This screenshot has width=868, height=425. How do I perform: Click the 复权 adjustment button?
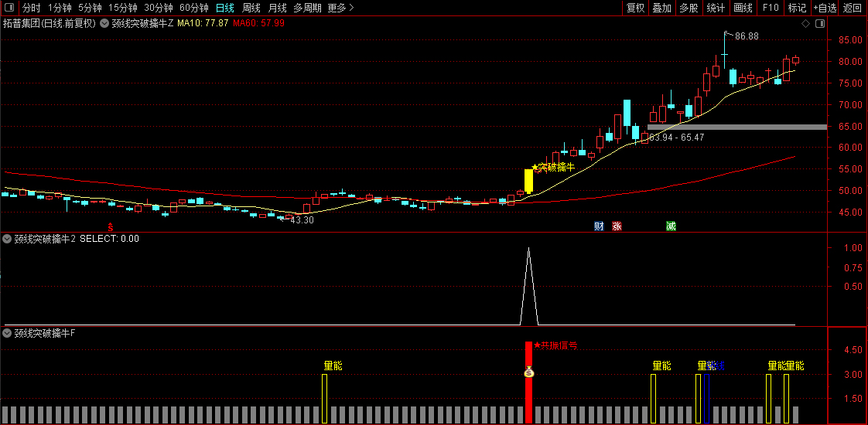635,8
